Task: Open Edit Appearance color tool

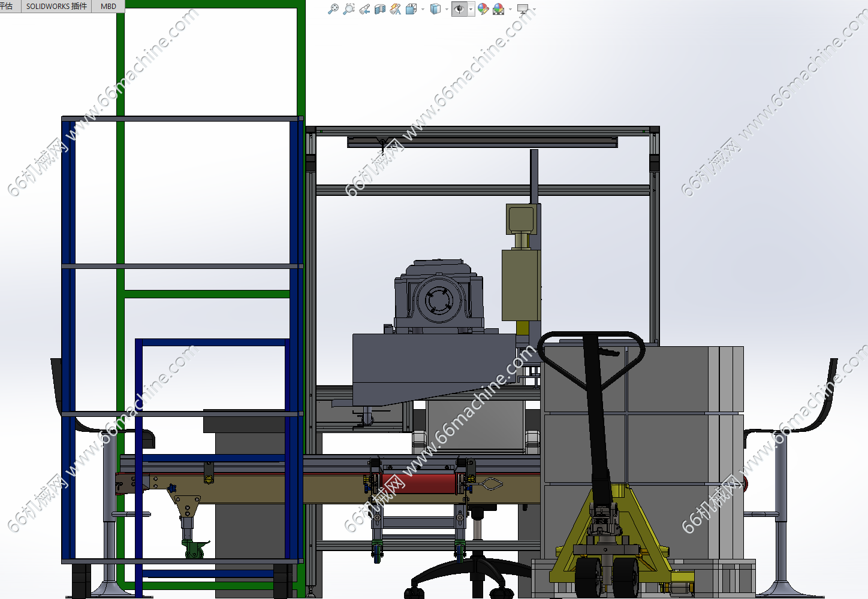Action: [x=483, y=9]
